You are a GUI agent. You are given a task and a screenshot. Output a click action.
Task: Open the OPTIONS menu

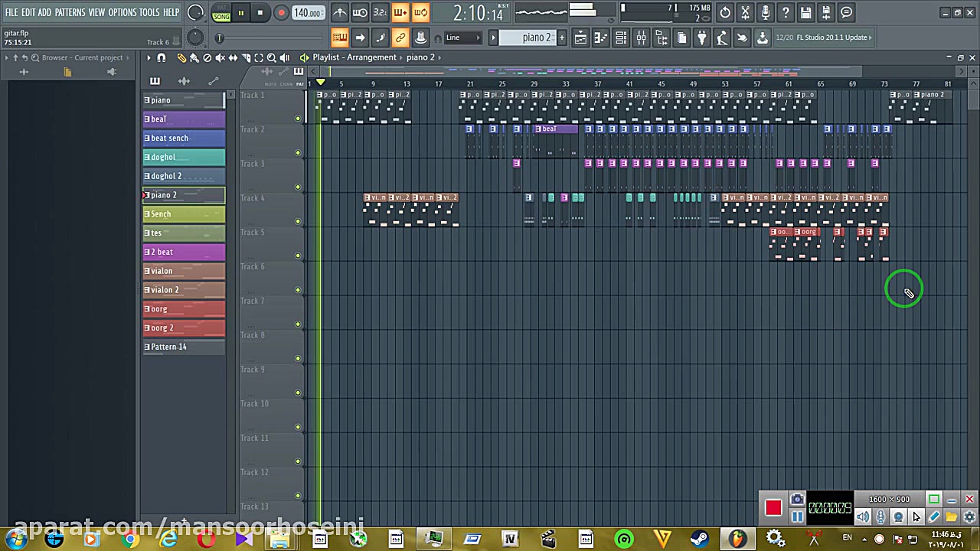(119, 12)
